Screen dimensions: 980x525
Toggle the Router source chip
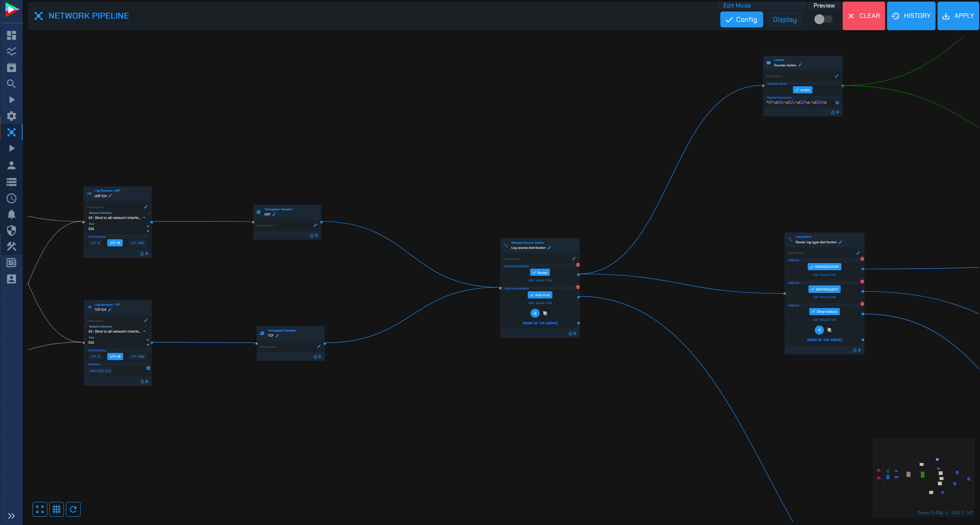[540, 273]
